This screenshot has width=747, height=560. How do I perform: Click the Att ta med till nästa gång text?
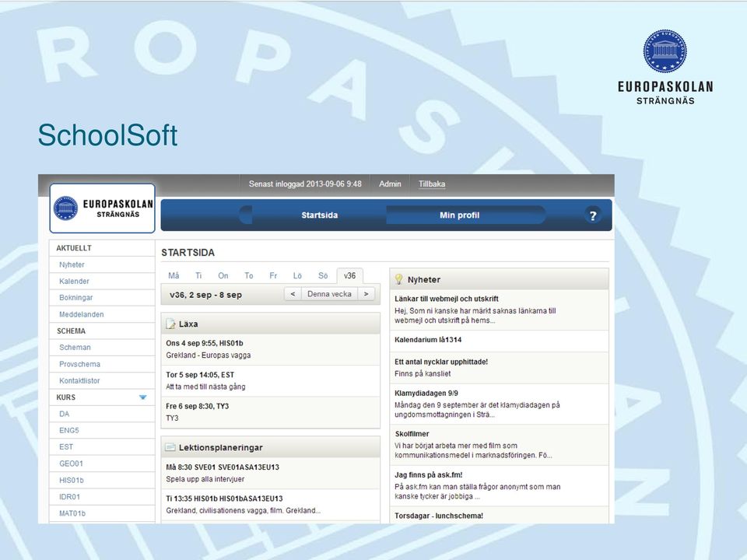(x=205, y=387)
